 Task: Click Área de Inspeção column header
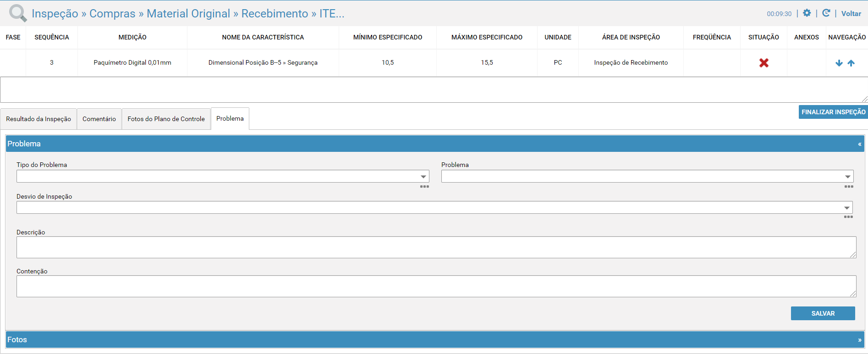click(x=631, y=37)
